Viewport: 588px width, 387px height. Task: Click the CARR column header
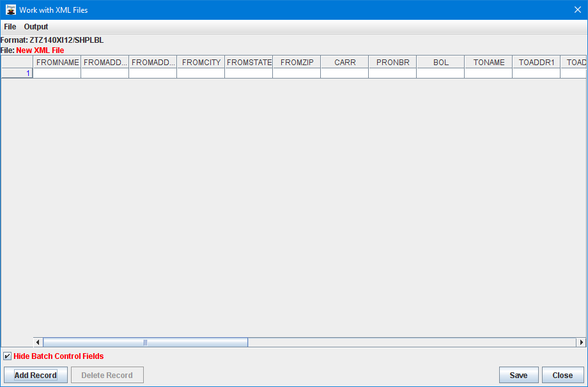[344, 63]
